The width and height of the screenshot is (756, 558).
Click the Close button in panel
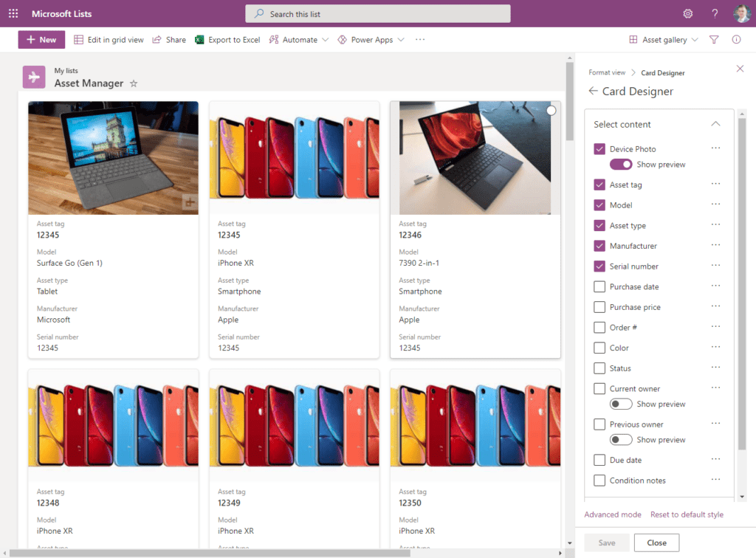(656, 542)
